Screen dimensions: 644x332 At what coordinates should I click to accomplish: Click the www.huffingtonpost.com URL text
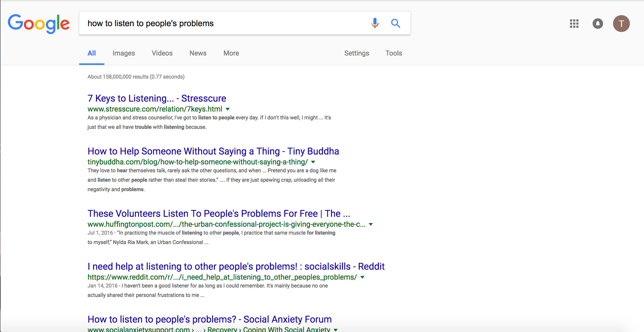(x=227, y=224)
